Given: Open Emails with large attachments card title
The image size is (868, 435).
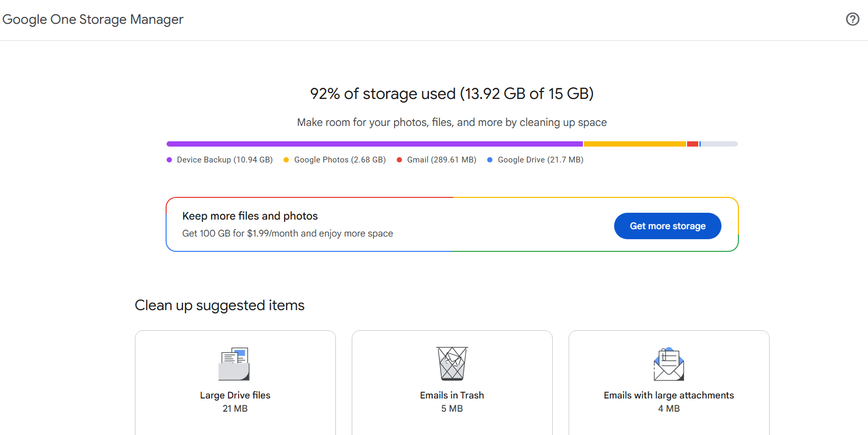Looking at the screenshot, I should pyautogui.click(x=669, y=395).
